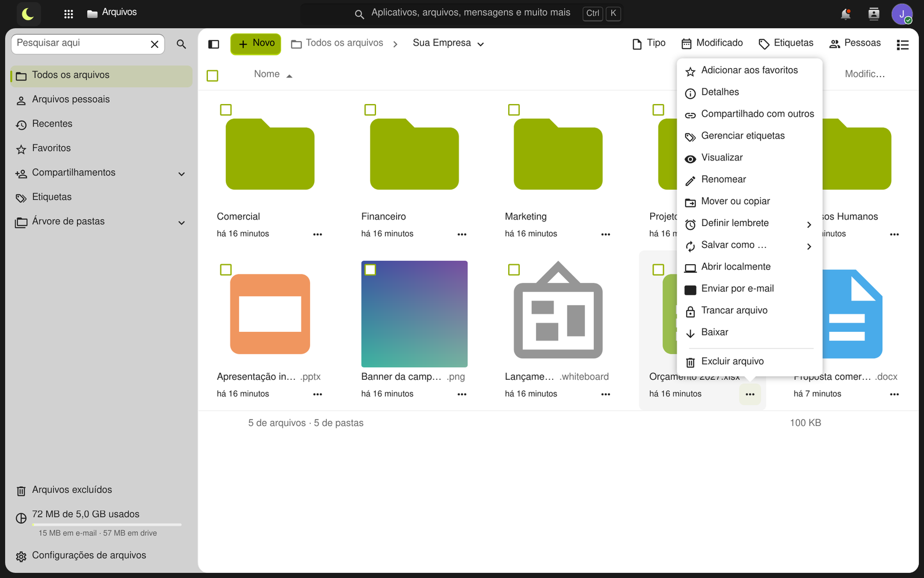The width and height of the screenshot is (924, 578).
Task: Toggle dark mode moon icon
Action: (28, 13)
